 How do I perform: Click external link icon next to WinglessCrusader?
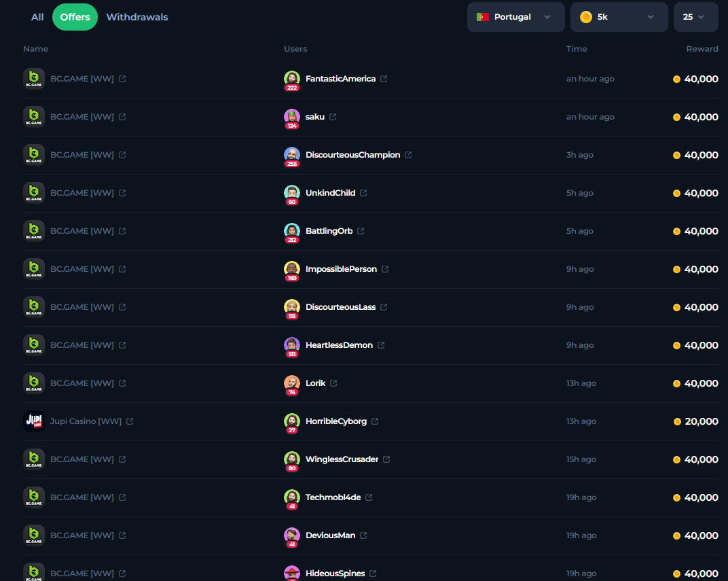coord(386,459)
